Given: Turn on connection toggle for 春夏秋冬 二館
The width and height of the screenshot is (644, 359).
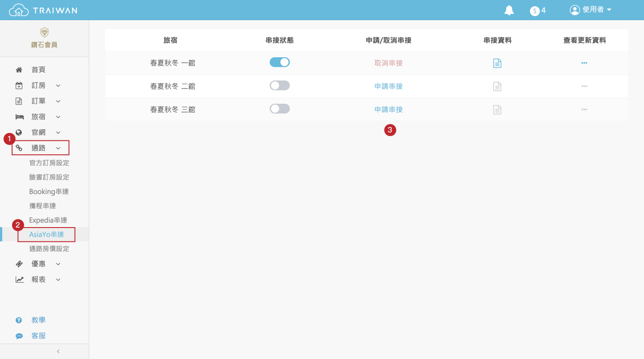Looking at the screenshot, I should (x=280, y=85).
